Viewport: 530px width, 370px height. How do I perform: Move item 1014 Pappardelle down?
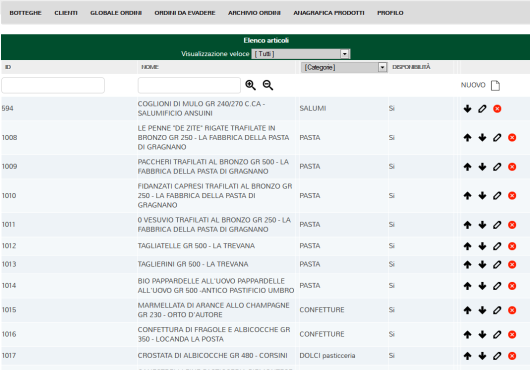(482, 286)
